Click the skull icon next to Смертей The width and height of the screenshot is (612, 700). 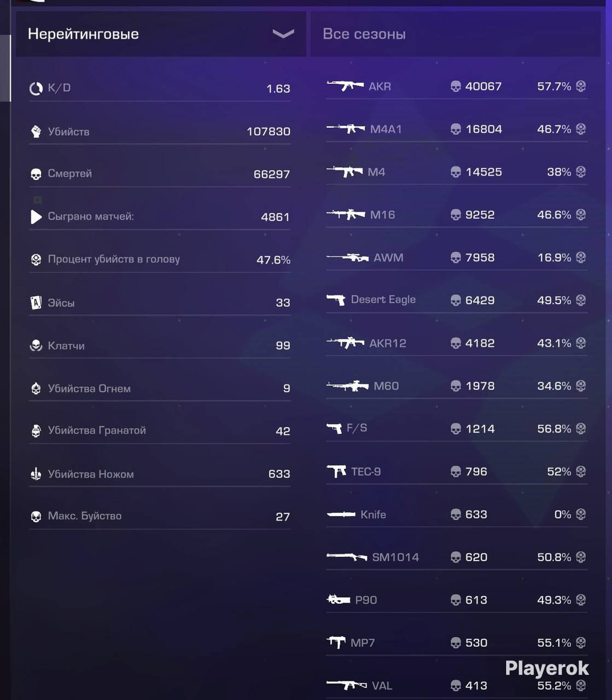35,174
